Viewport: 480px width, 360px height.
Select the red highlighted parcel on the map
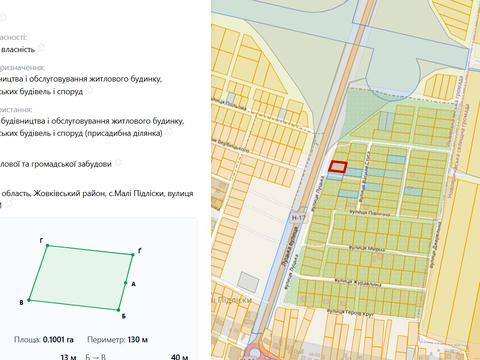[x=338, y=167]
